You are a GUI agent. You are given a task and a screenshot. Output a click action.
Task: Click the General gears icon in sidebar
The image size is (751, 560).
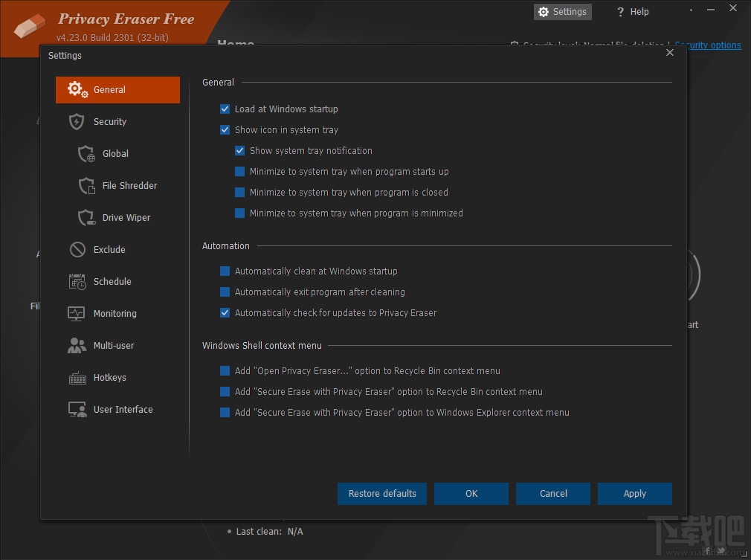pyautogui.click(x=77, y=89)
